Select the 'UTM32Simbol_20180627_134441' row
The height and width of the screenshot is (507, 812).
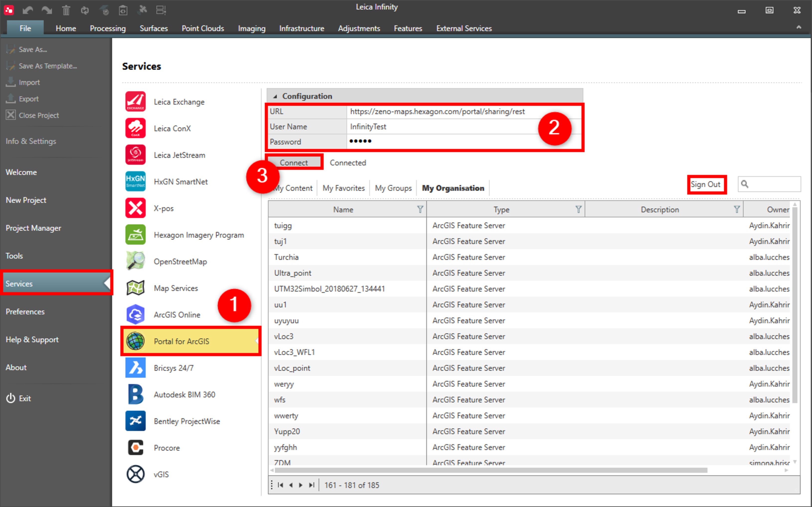(x=529, y=289)
